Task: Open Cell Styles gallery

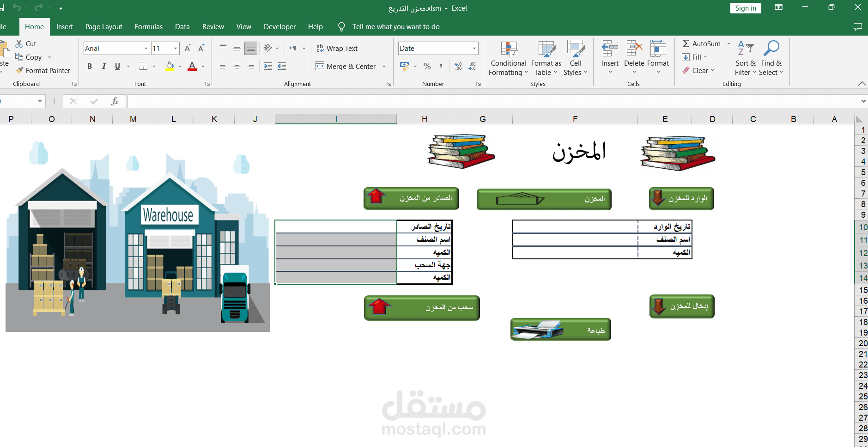Action: [x=576, y=59]
